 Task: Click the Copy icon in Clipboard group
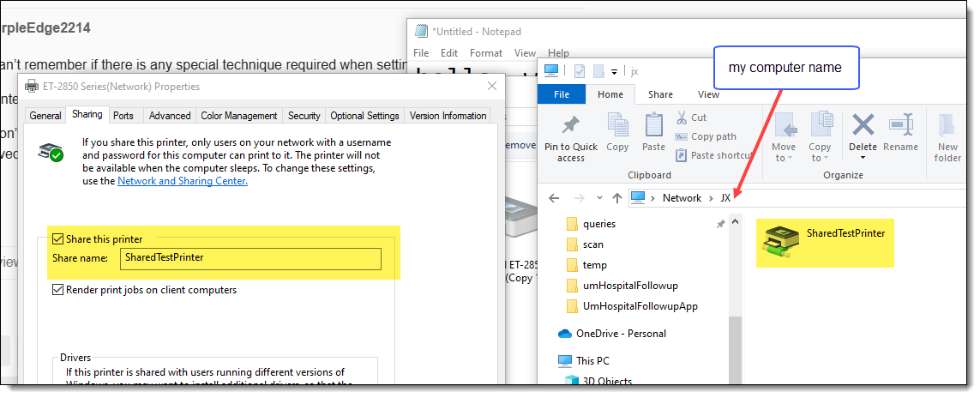click(x=617, y=126)
